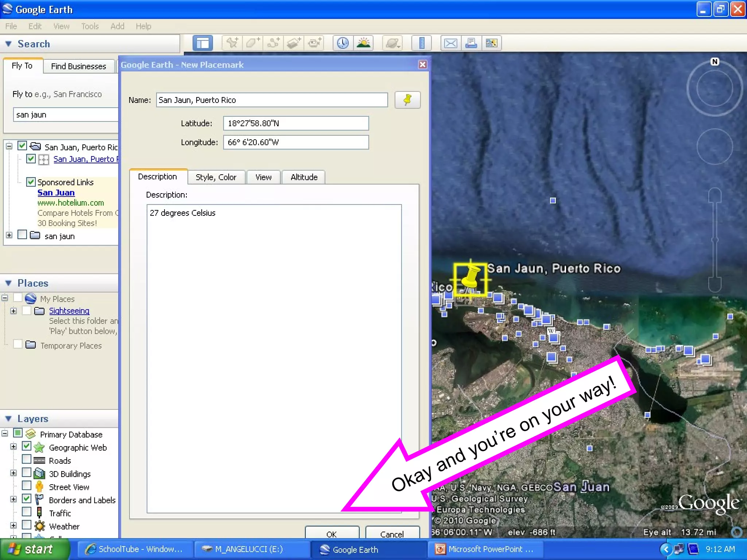Click the Add Placemark pushpin toolbar icon
747x560 pixels.
point(232,43)
